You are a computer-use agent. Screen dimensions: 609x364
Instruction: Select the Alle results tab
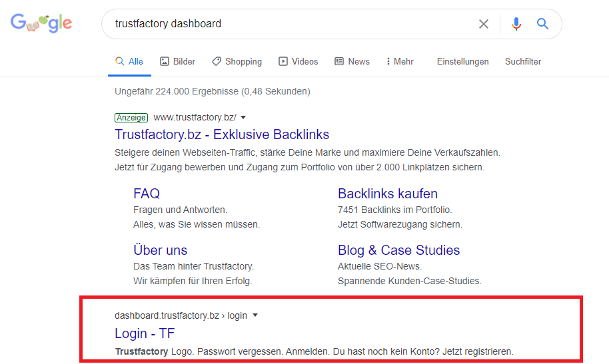129,61
